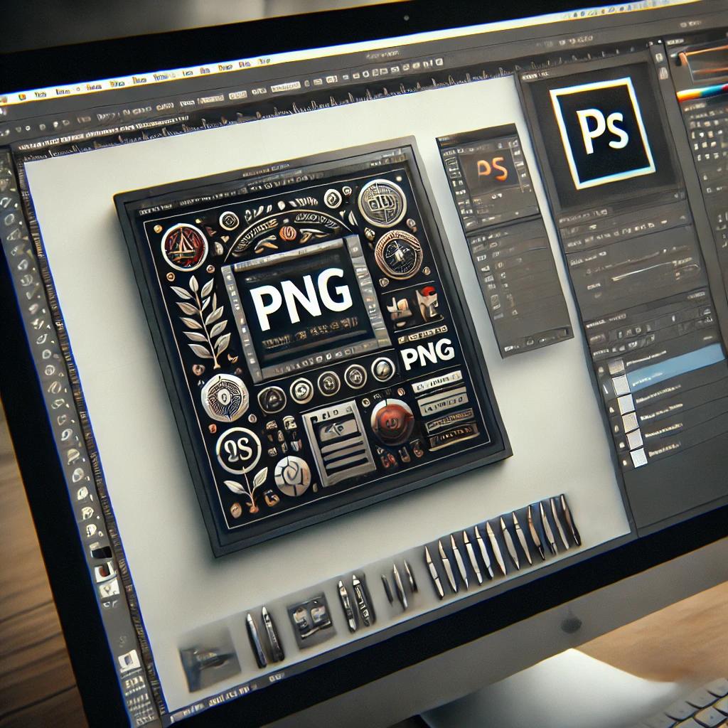Click the square icon among the pen nibs
Viewport: 728px width, 728px height.
click(311, 621)
